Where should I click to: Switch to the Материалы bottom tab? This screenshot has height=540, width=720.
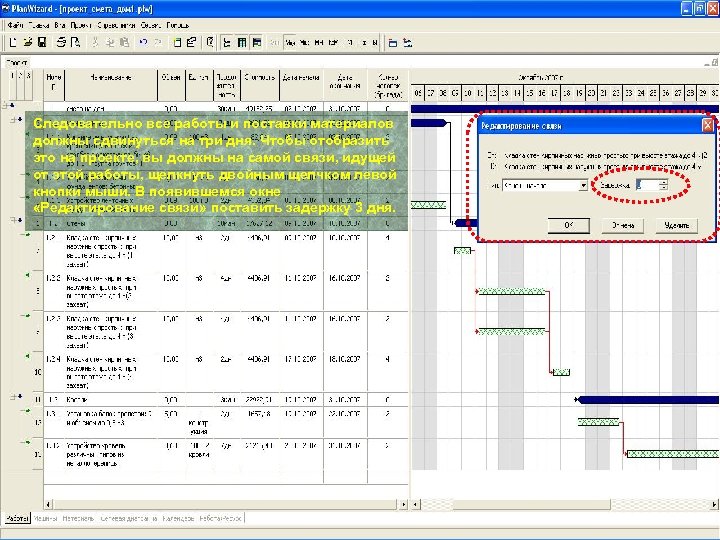tap(78, 518)
